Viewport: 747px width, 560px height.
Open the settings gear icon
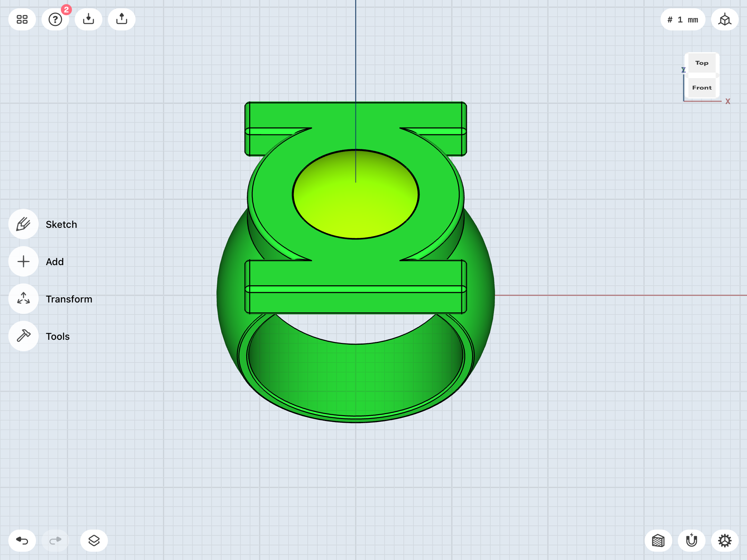coord(725,541)
